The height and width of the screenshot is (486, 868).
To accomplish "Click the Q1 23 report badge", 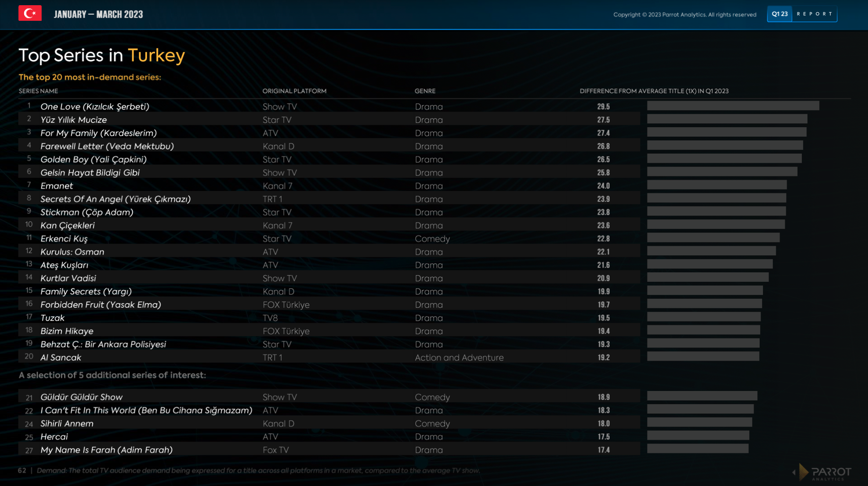I will 802,14.
